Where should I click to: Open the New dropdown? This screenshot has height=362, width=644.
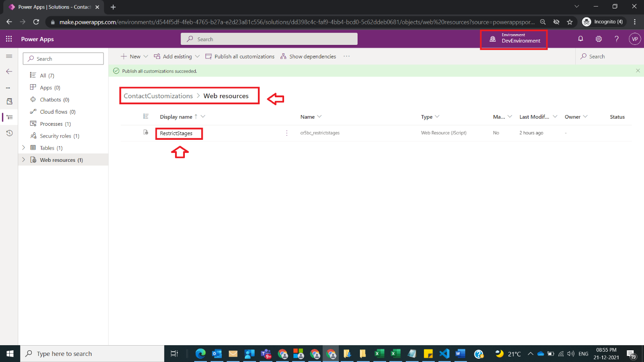tap(134, 56)
